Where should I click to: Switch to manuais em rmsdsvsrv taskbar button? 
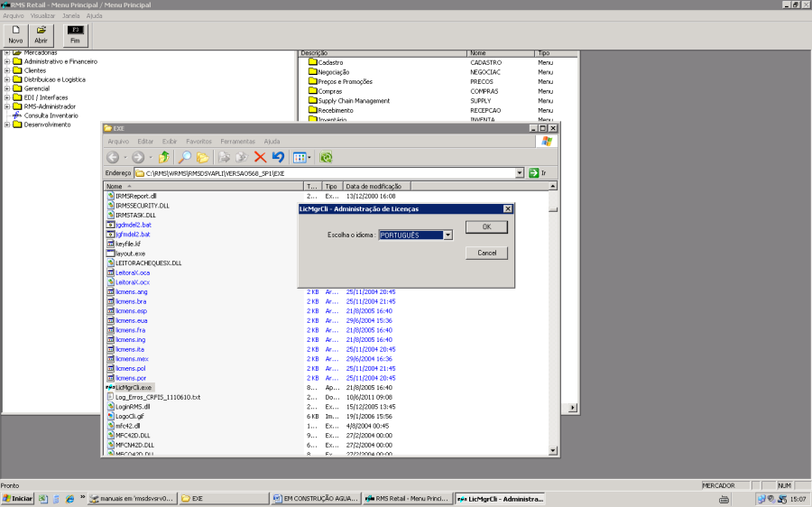click(x=132, y=499)
